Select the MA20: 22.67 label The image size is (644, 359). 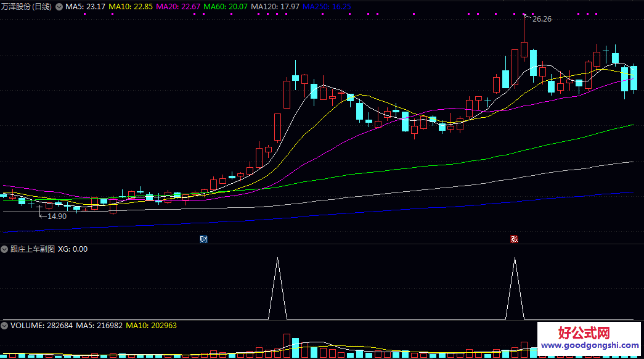178,7
